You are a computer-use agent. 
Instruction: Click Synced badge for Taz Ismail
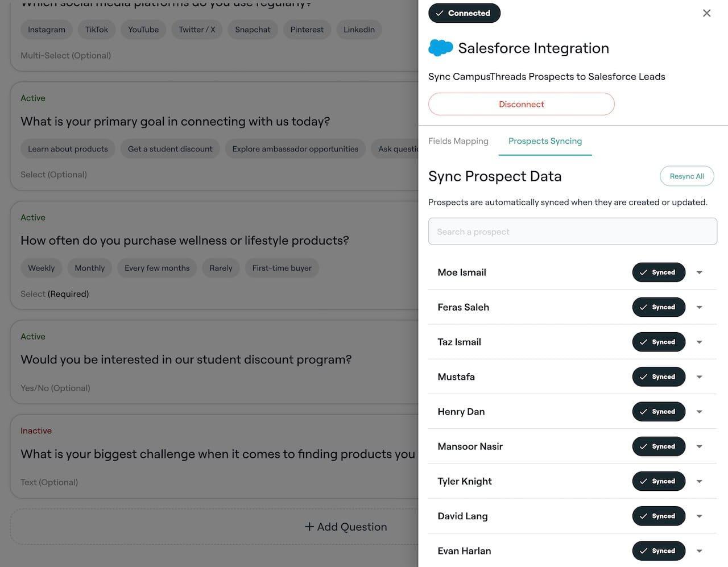658,342
